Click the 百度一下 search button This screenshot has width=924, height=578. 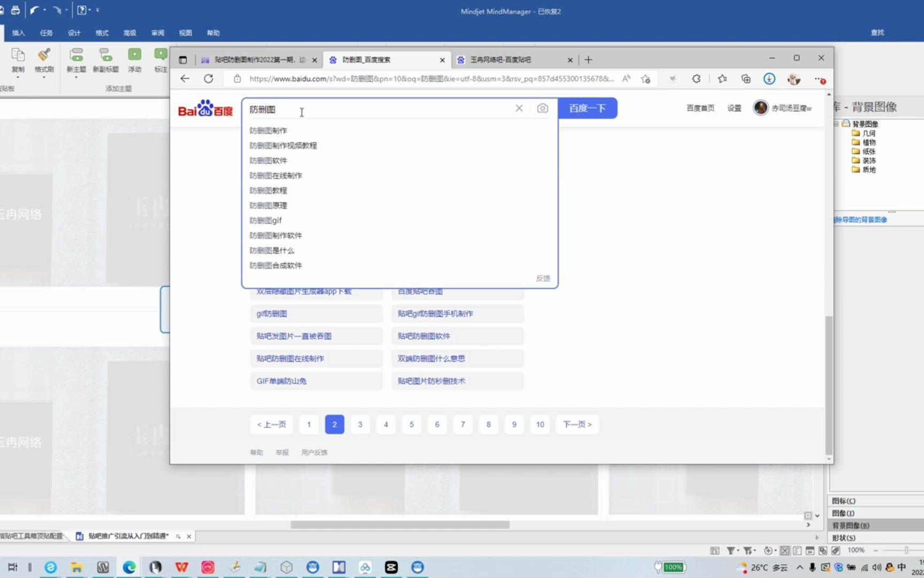click(587, 108)
